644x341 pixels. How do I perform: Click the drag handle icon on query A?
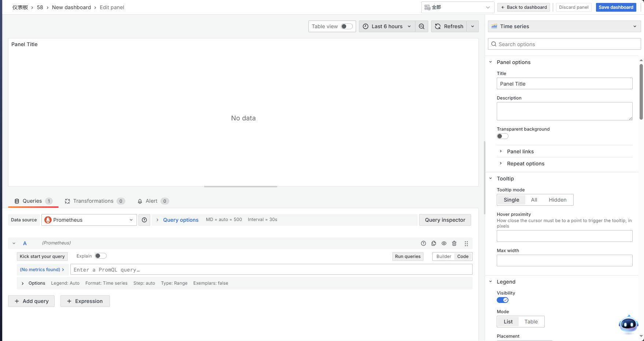pos(466,243)
